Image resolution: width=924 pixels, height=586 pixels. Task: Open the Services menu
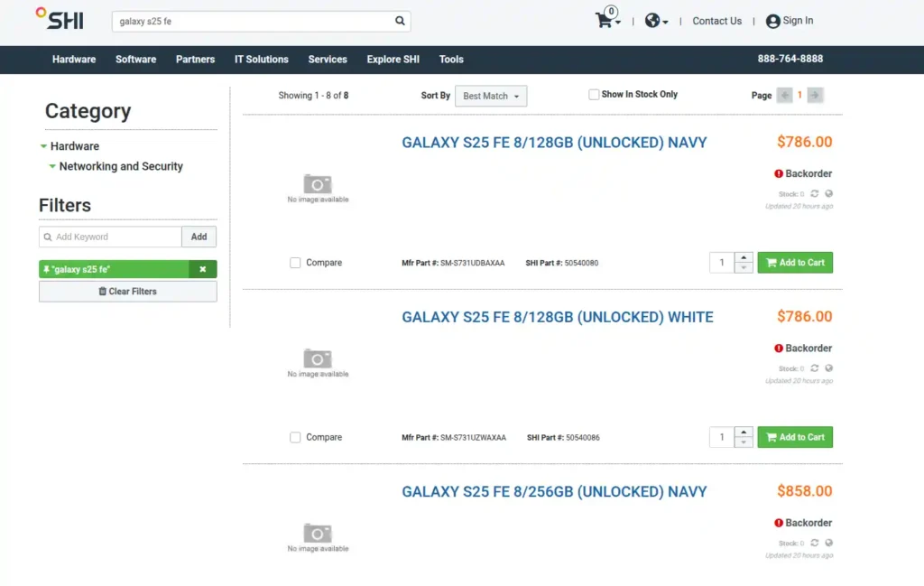[328, 60]
